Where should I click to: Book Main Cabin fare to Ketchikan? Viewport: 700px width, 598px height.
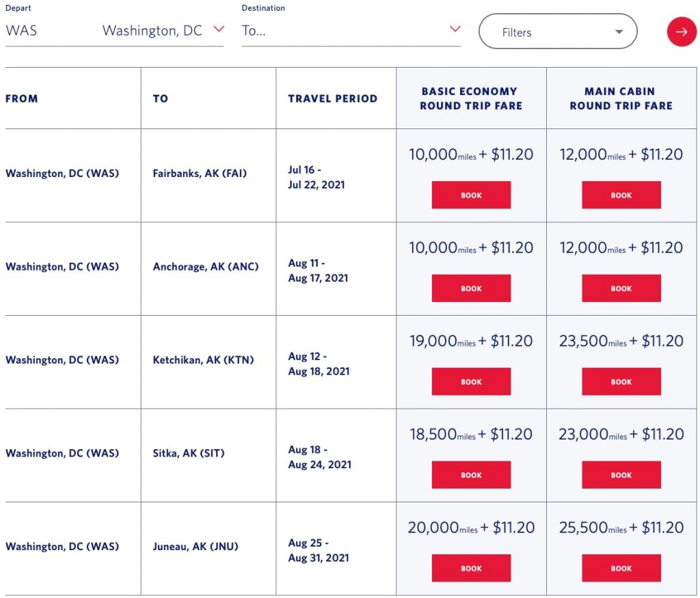pyautogui.click(x=621, y=382)
